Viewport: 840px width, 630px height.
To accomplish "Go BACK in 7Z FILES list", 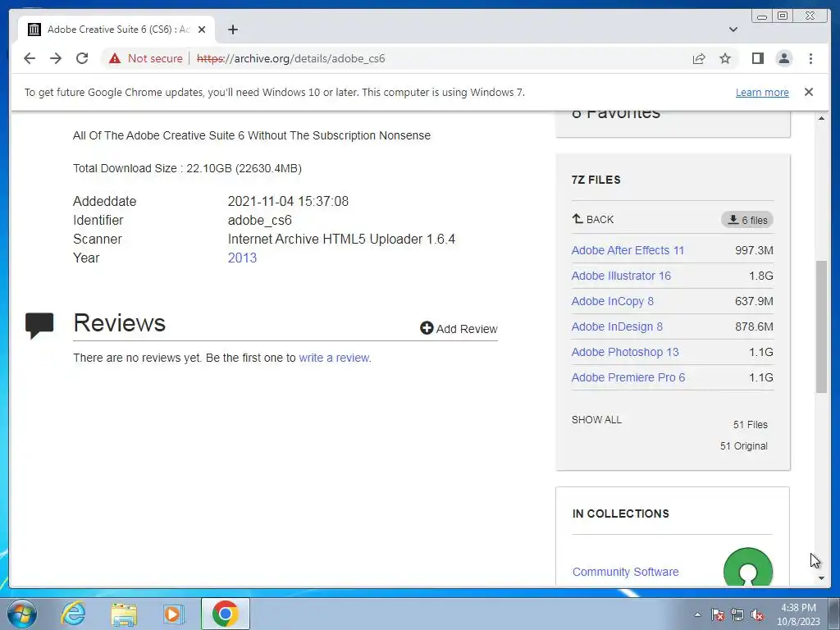I will 592,219.
